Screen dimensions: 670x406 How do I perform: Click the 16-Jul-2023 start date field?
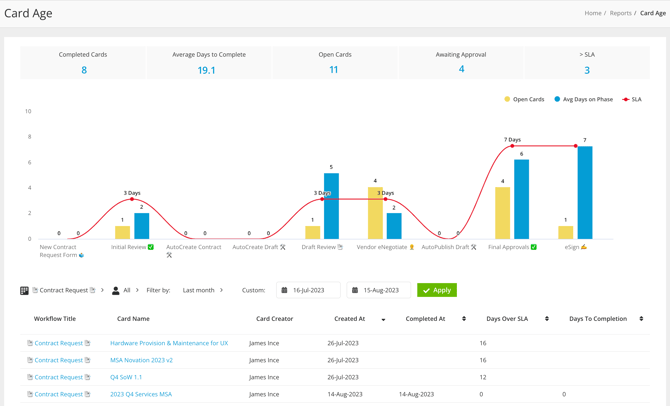314,291
